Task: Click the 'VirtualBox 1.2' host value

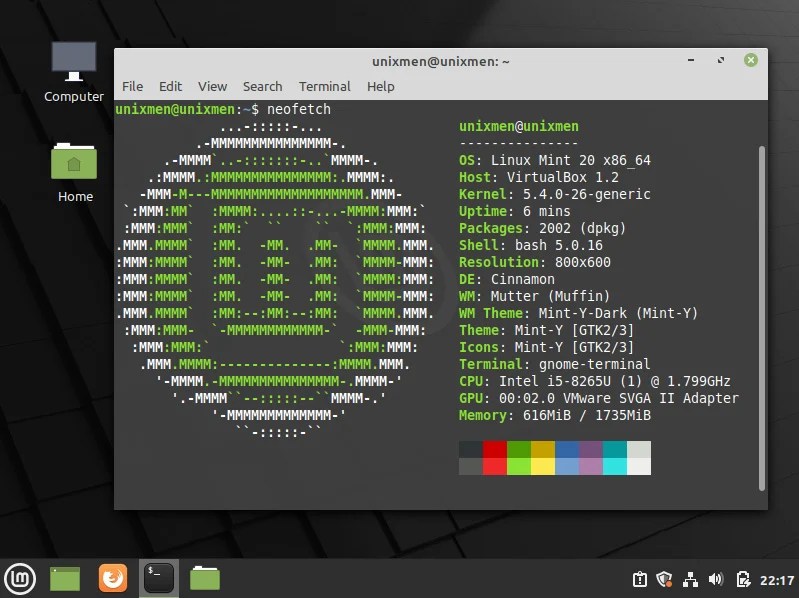Action: coord(563,177)
